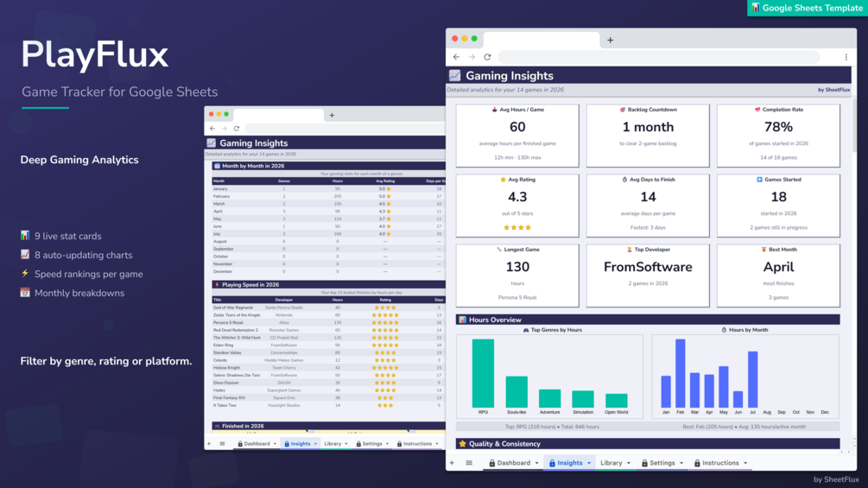The width and height of the screenshot is (868, 488).
Task: Reload page in front browser window
Action: pyautogui.click(x=487, y=57)
